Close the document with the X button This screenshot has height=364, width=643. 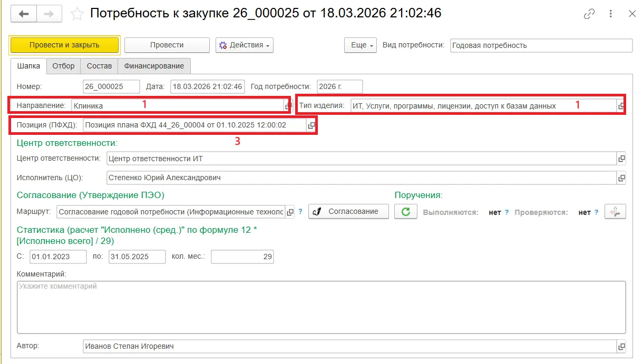632,14
